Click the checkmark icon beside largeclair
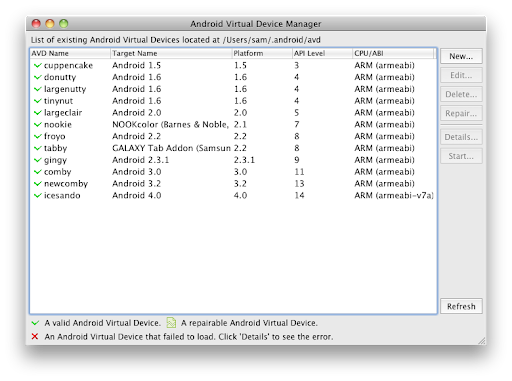Viewport: 512px width, 381px height. tap(37, 113)
